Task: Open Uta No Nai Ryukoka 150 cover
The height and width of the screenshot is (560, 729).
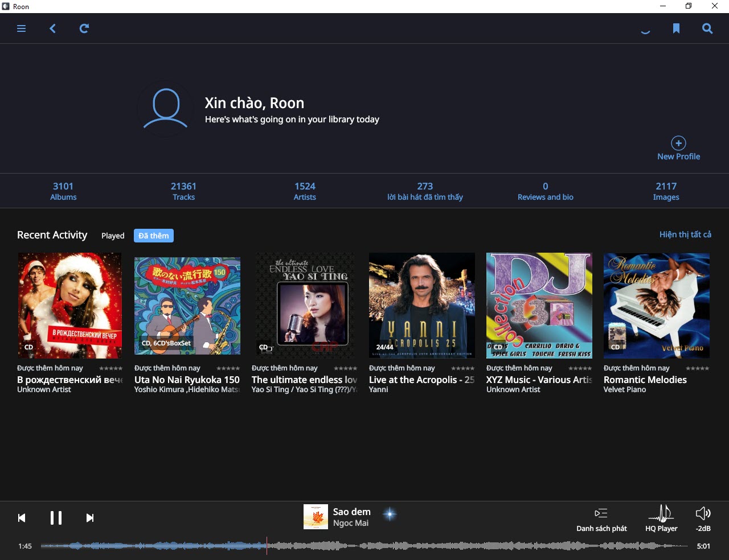Action: point(187,306)
